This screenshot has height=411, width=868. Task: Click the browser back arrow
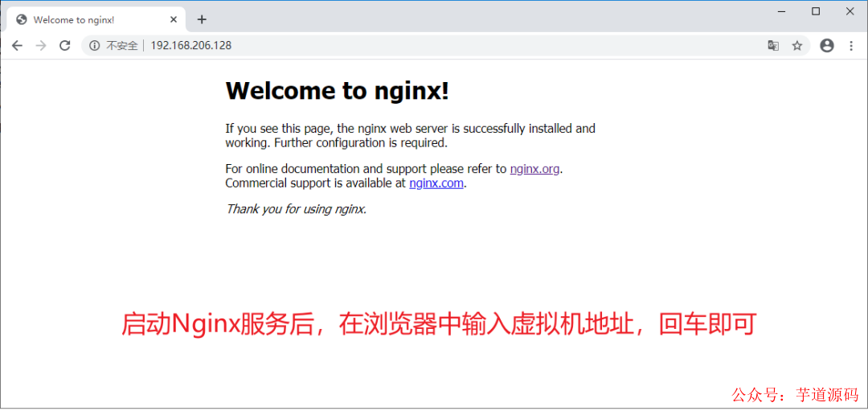point(17,46)
